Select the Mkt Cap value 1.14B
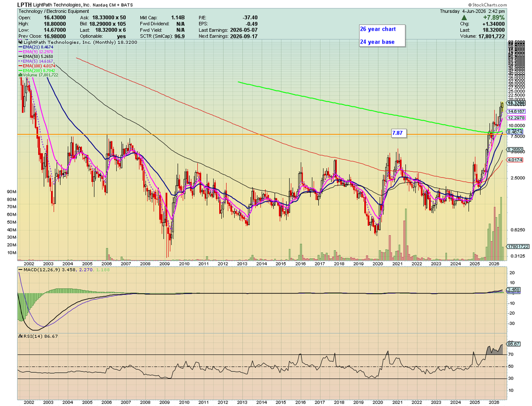This screenshot has width=532, height=406. pyautogui.click(x=178, y=18)
